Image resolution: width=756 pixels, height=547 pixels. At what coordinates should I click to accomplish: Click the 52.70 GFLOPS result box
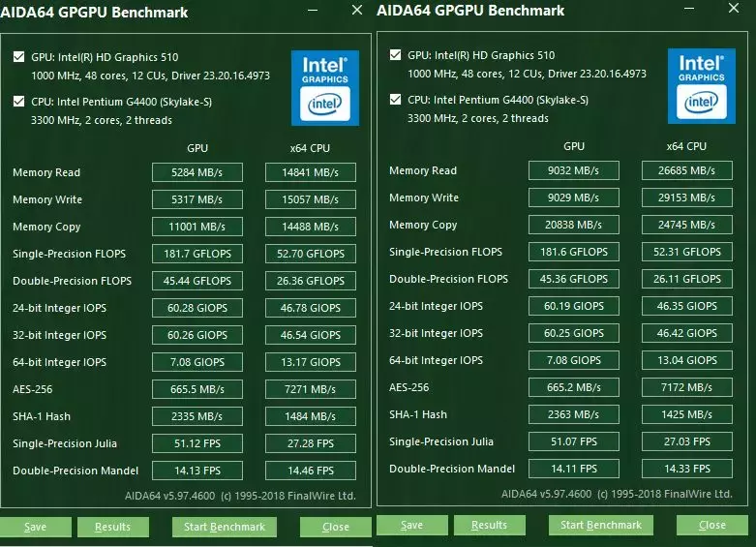tap(311, 254)
